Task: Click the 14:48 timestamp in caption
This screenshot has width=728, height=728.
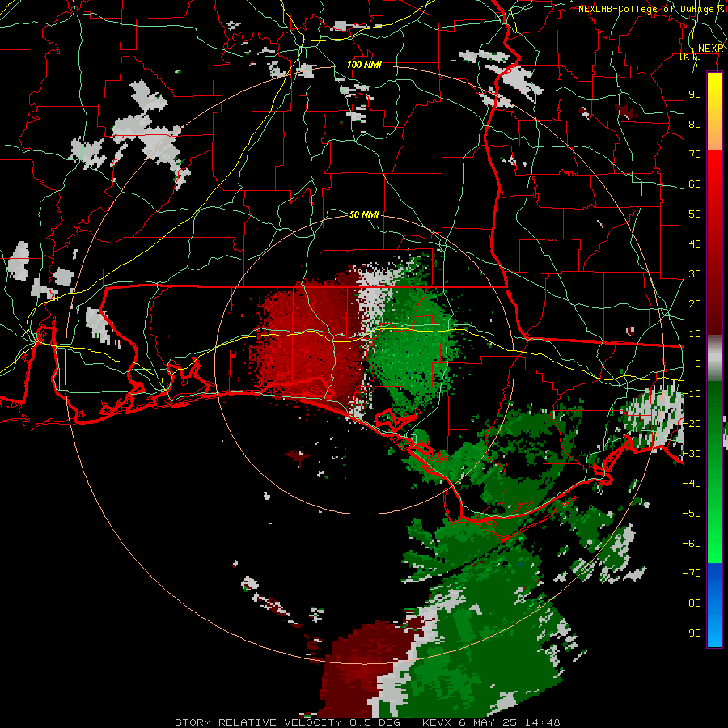Action: (x=542, y=722)
